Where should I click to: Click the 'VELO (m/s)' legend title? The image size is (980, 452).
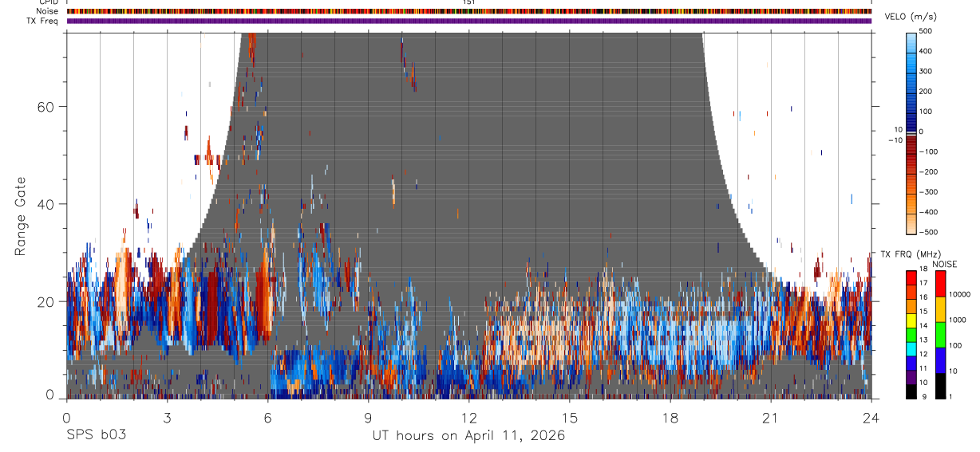tap(909, 17)
